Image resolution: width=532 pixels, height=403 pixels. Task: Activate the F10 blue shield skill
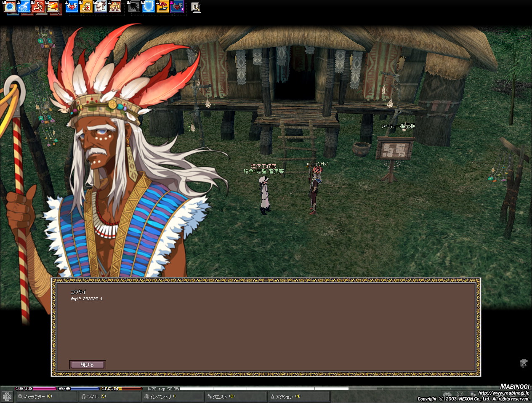pyautogui.click(x=149, y=7)
